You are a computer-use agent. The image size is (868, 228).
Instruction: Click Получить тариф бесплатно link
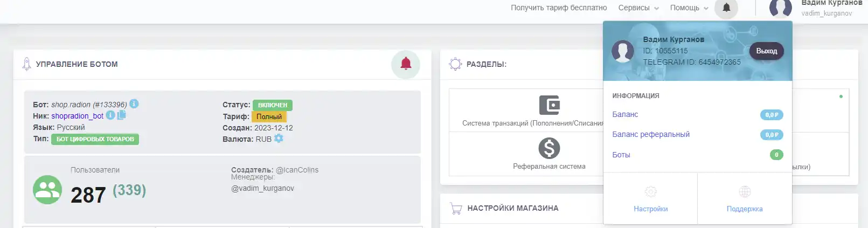[x=559, y=8]
